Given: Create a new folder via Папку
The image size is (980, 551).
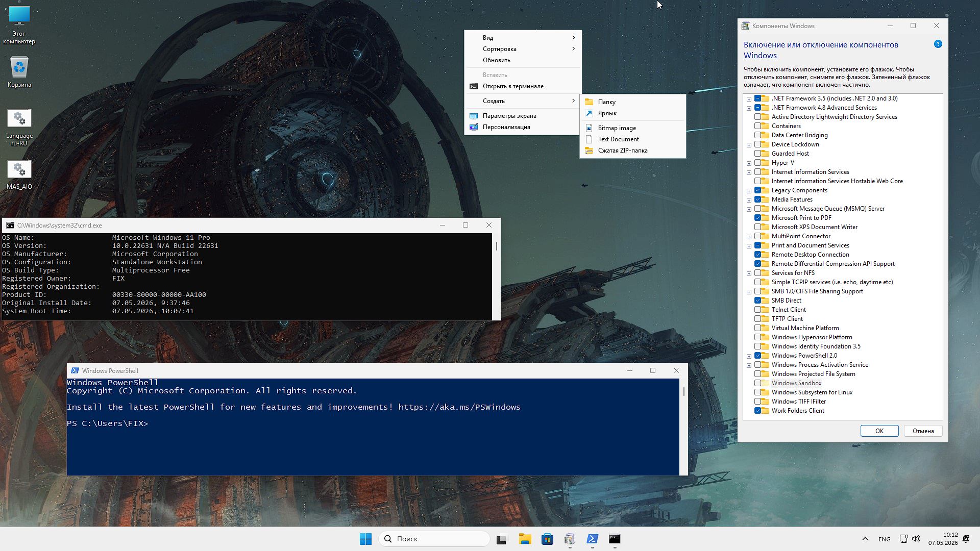Looking at the screenshot, I should pyautogui.click(x=633, y=102).
